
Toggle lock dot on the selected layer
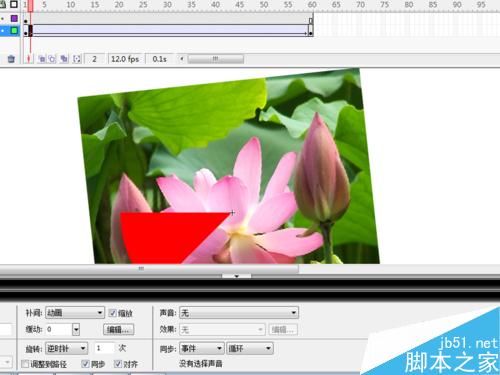point(3,31)
